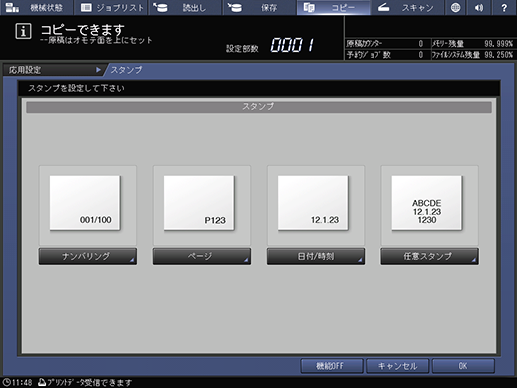Image resolution: width=517 pixels, height=388 pixels.
Task: Switch to the 読出し recall tab
Action: [185, 7]
